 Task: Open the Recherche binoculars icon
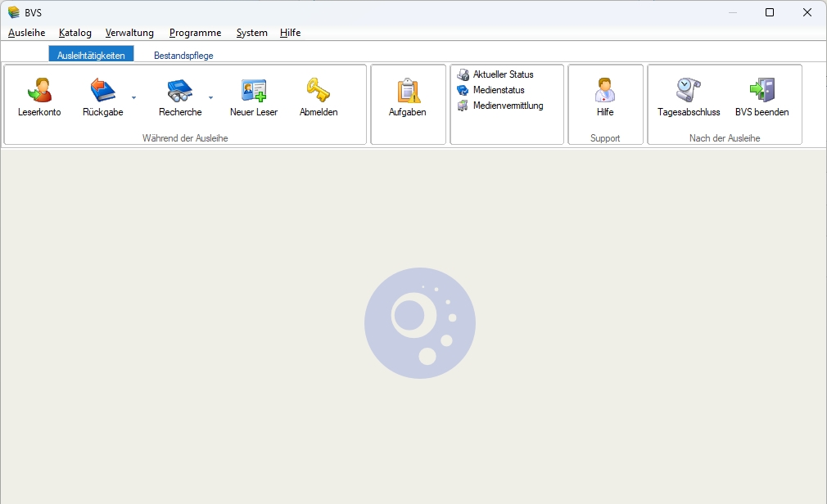[x=180, y=90]
